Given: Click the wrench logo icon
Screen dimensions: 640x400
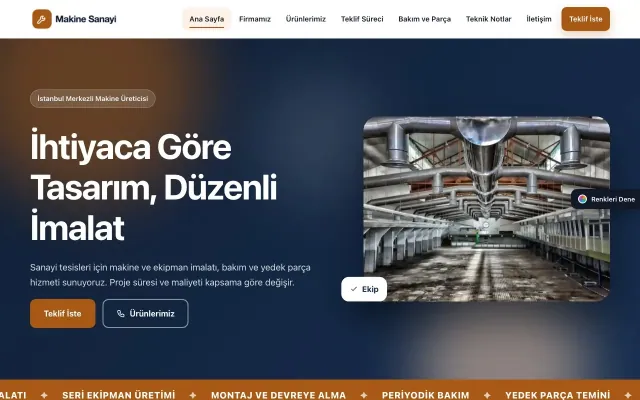Looking at the screenshot, I should (42, 19).
